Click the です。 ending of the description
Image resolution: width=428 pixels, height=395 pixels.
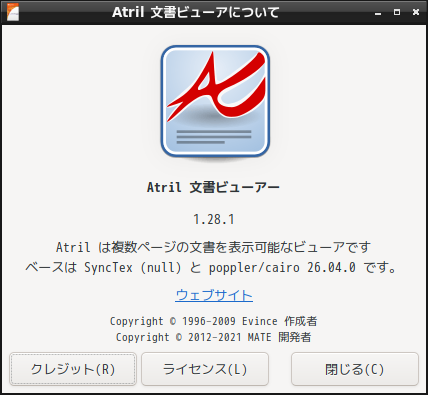point(380,267)
